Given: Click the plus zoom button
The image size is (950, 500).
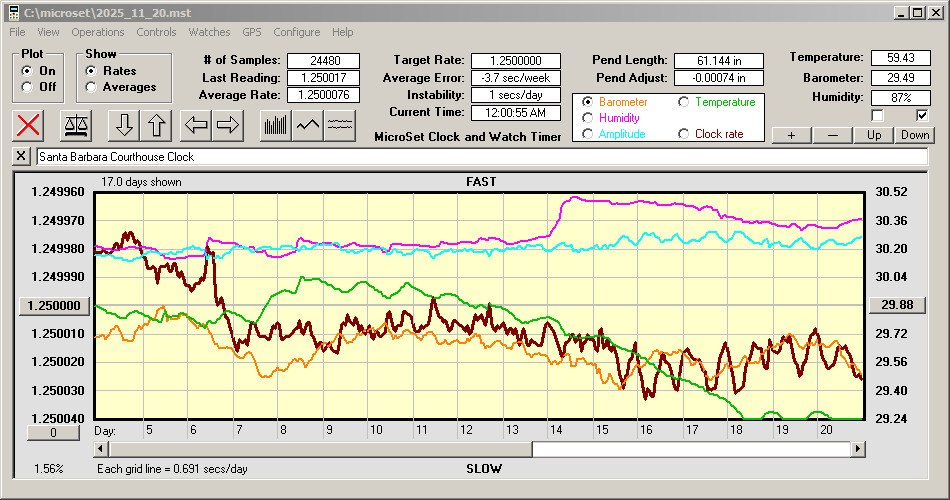Looking at the screenshot, I should [x=791, y=135].
